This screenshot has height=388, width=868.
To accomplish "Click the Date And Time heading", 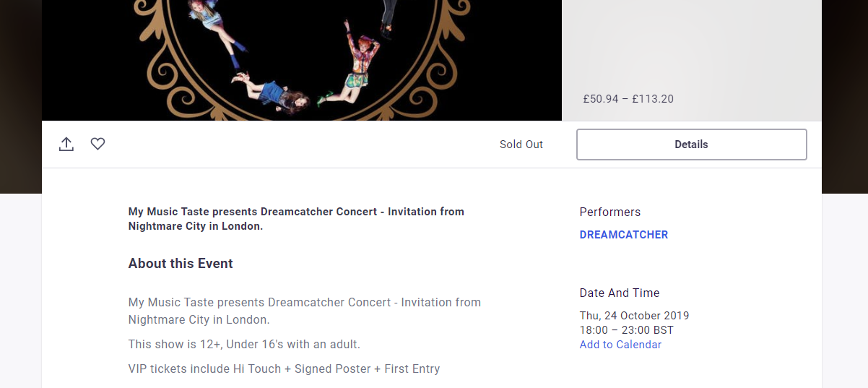I will tap(620, 293).
